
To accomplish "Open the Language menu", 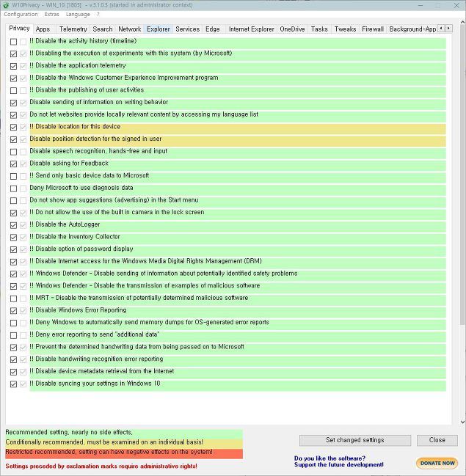I will 78,14.
